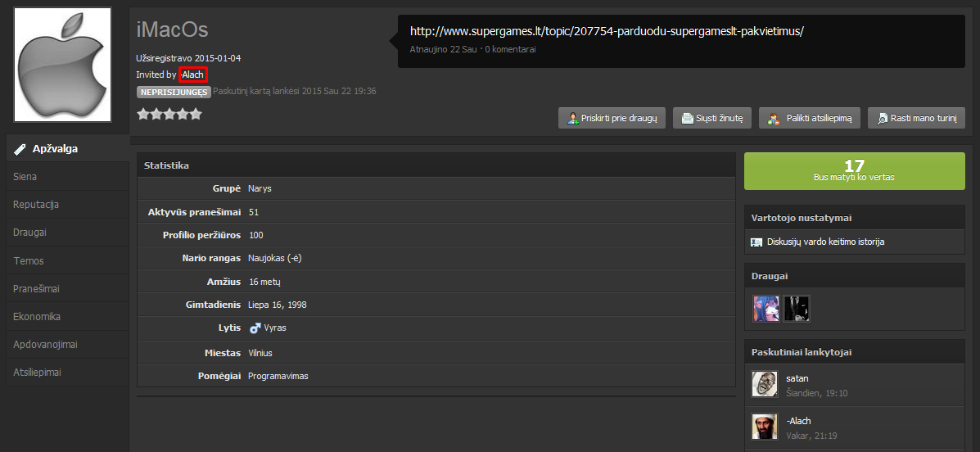Click the search icon on Rasti mano turinį
Image resolution: width=980 pixels, height=452 pixels.
coord(882,118)
